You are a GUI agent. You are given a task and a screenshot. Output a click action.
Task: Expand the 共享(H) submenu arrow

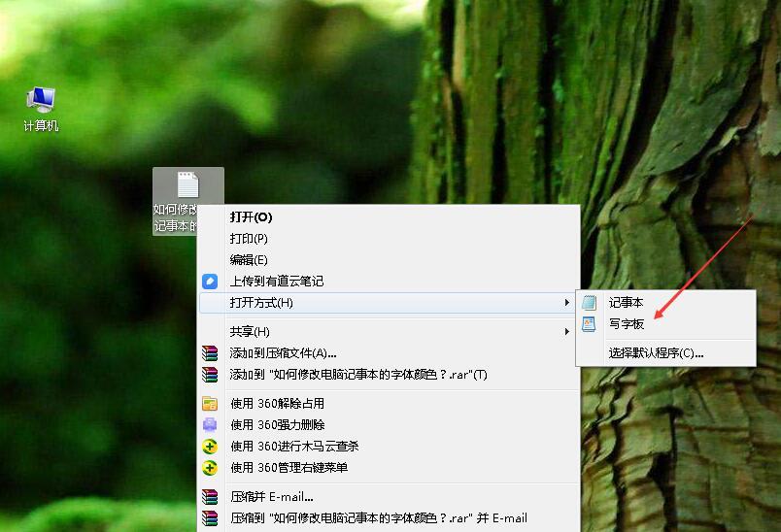[x=567, y=332]
